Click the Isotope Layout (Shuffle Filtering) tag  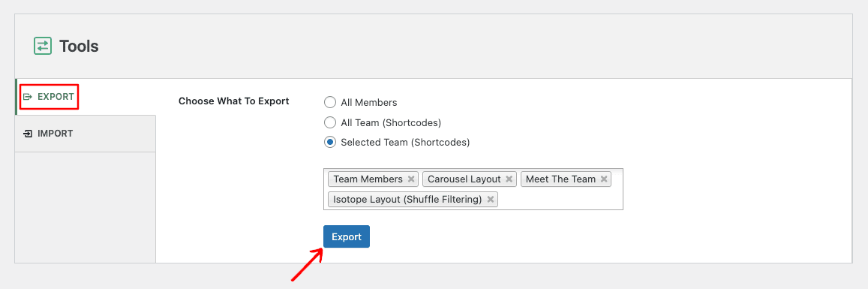coord(407,200)
